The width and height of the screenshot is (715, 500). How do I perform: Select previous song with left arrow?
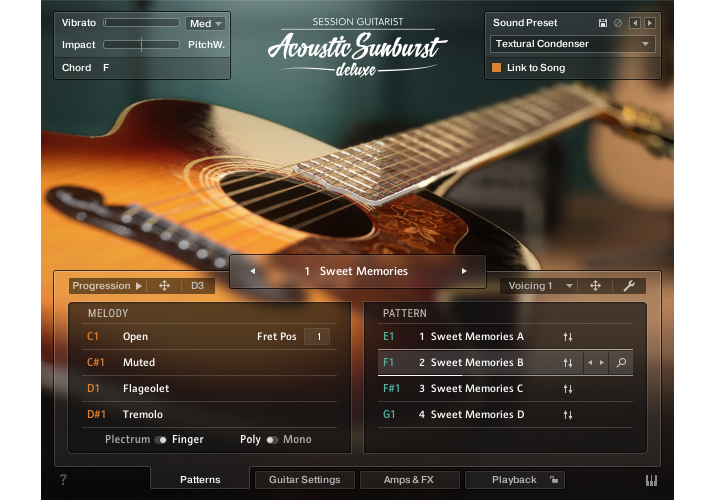(x=253, y=271)
